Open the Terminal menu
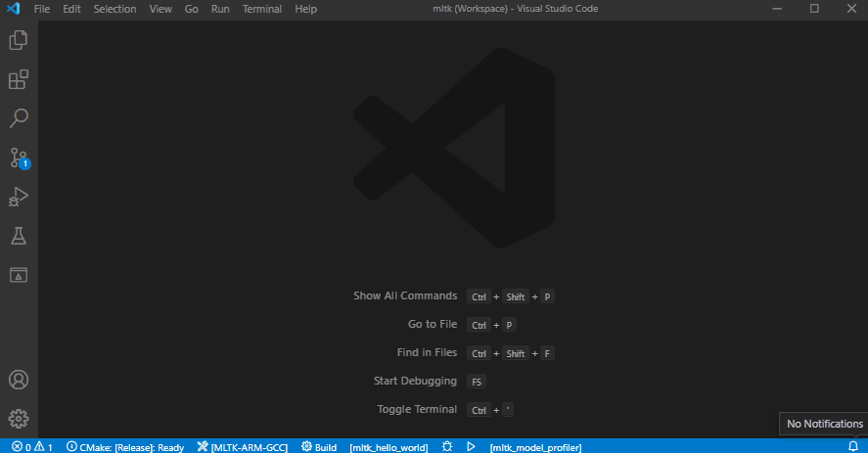Viewport: 868px width, 453px height. coord(261,9)
